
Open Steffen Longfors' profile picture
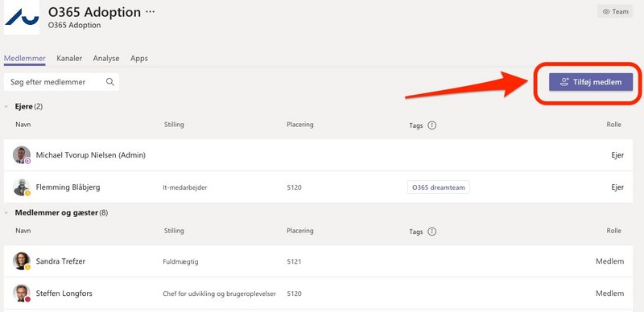coord(22,294)
